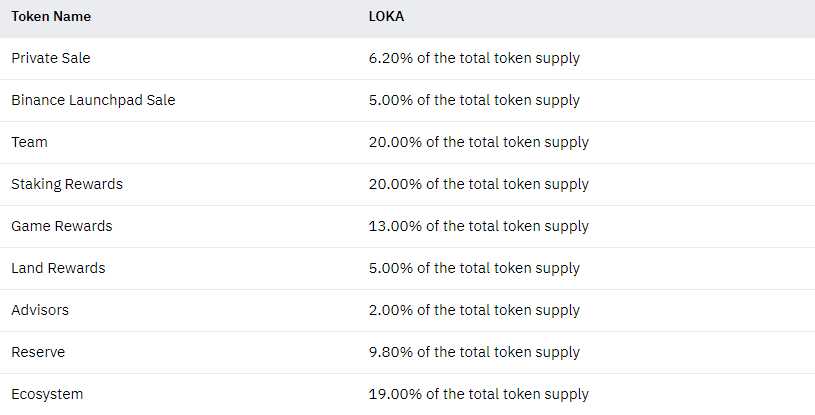
Task: Click the Token Name header cell
Action: point(53,16)
